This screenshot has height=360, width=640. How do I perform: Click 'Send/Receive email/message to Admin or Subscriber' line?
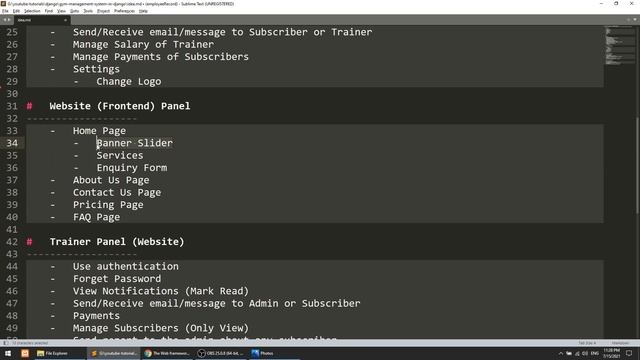tap(216, 303)
